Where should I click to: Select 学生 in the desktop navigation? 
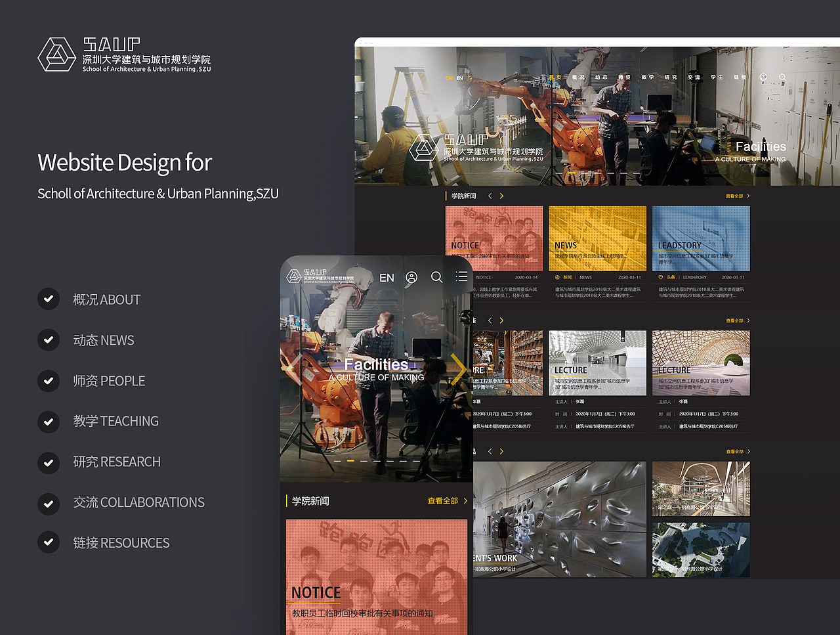pyautogui.click(x=717, y=77)
